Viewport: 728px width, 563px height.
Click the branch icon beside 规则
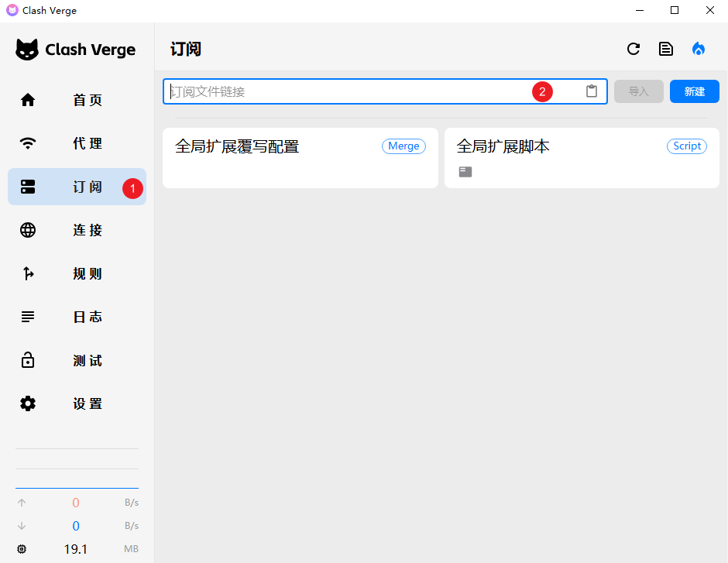tap(28, 273)
